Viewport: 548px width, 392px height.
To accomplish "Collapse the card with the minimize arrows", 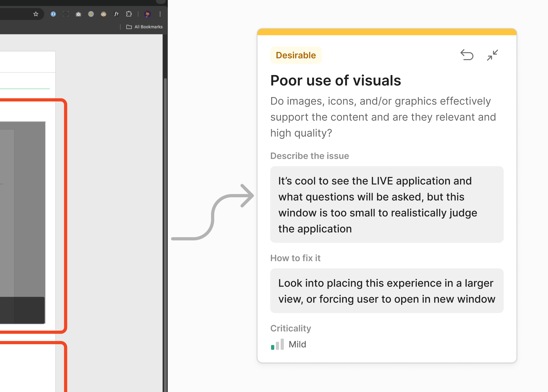I will tap(492, 55).
